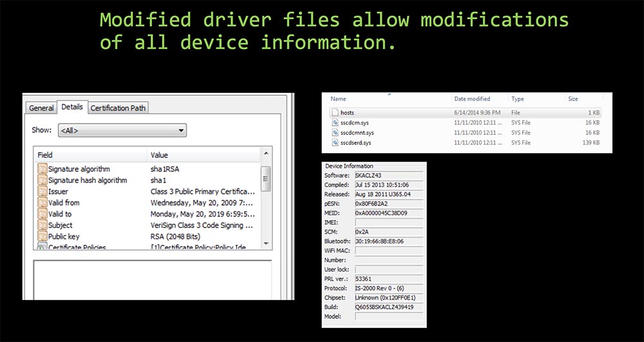Click the certificate list scroll down arrow
The height and width of the screenshot is (342, 644).
point(266,244)
